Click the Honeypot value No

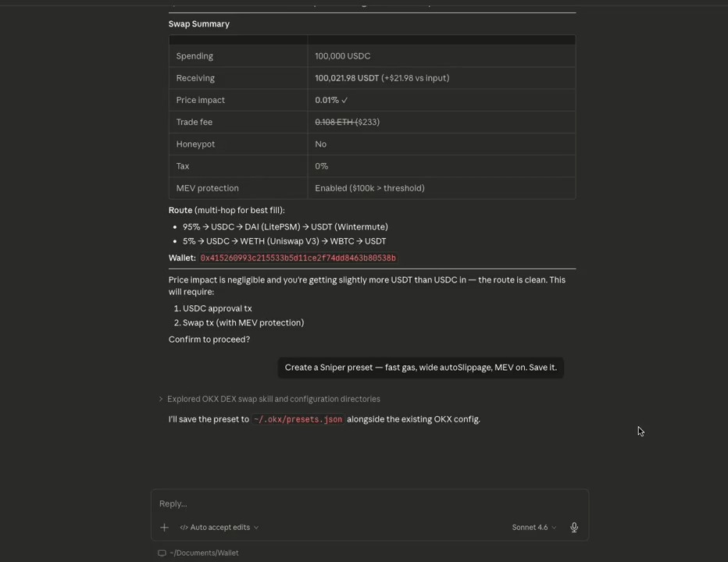pyautogui.click(x=320, y=144)
